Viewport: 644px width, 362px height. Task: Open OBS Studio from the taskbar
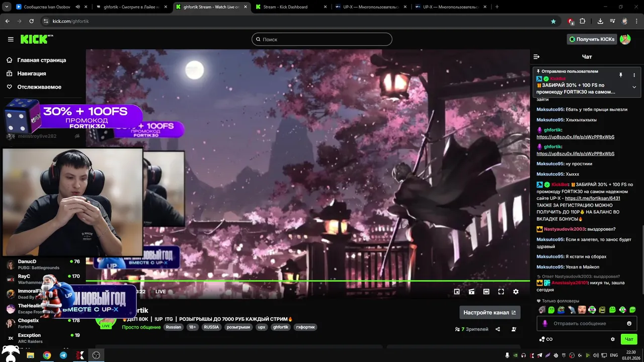pyautogui.click(x=96, y=355)
